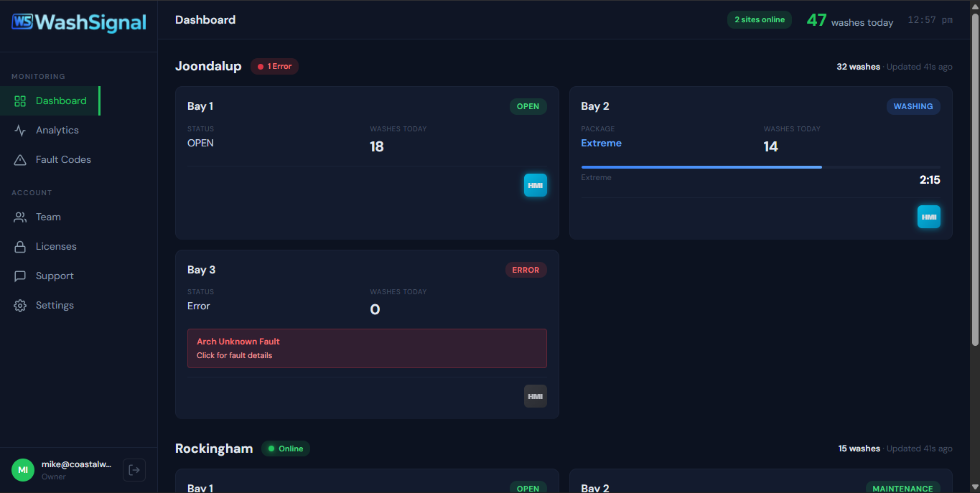Click the 1 Error badge beside Joondalup
Image resolution: width=980 pixels, height=493 pixels.
point(274,67)
